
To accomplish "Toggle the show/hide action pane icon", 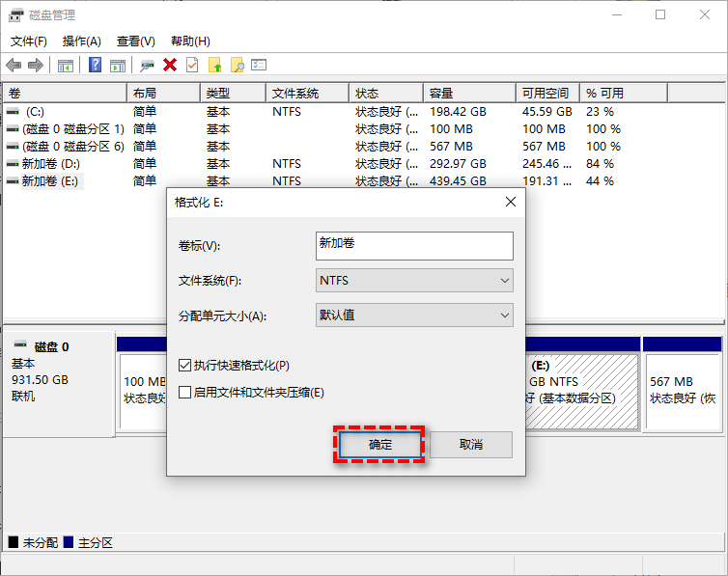I will click(x=118, y=66).
